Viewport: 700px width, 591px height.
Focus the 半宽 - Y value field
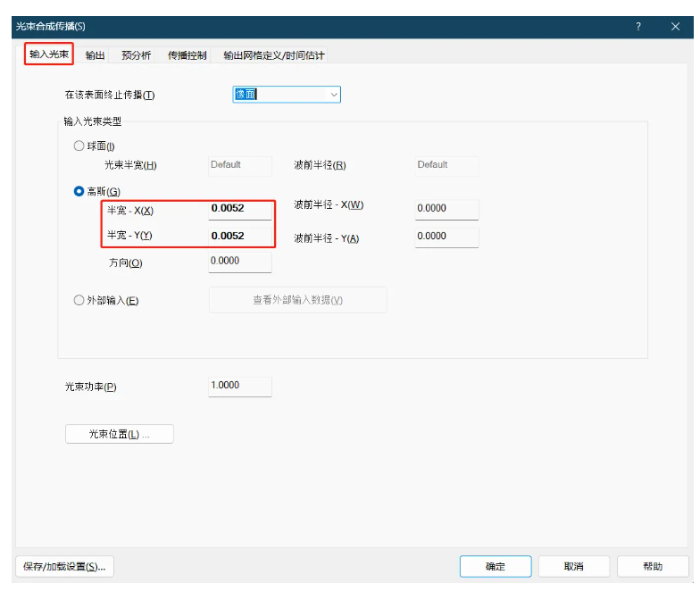[239, 237]
